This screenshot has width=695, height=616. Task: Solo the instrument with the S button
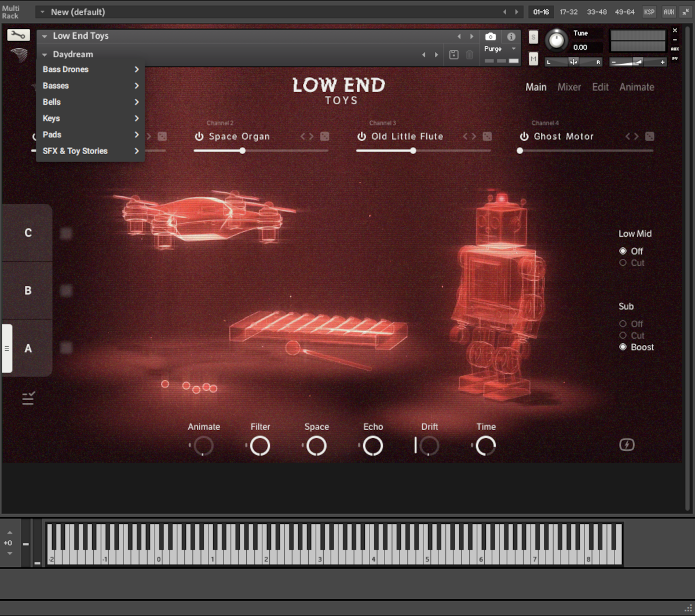(533, 37)
